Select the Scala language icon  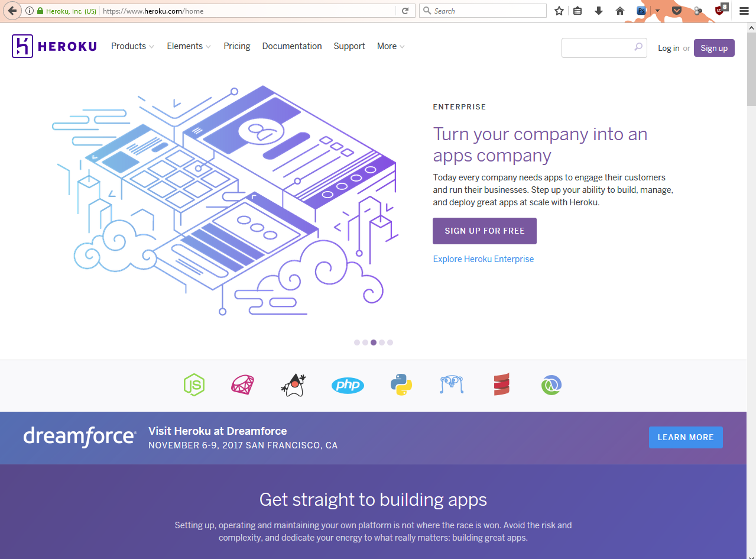pos(501,384)
